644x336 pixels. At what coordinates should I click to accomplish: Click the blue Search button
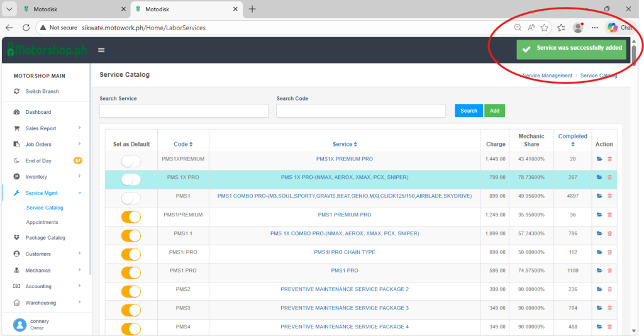469,111
